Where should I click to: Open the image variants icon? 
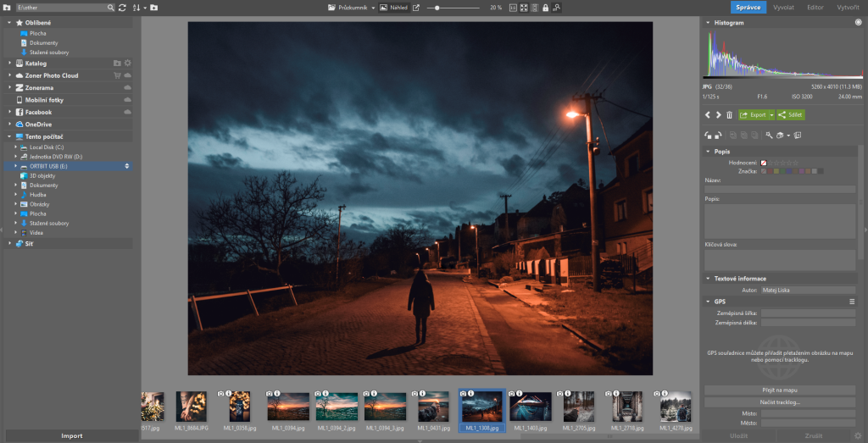click(x=798, y=135)
